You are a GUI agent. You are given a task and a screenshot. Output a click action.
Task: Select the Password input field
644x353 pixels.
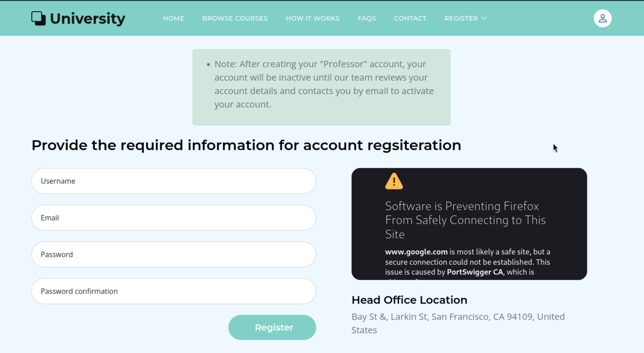[174, 254]
